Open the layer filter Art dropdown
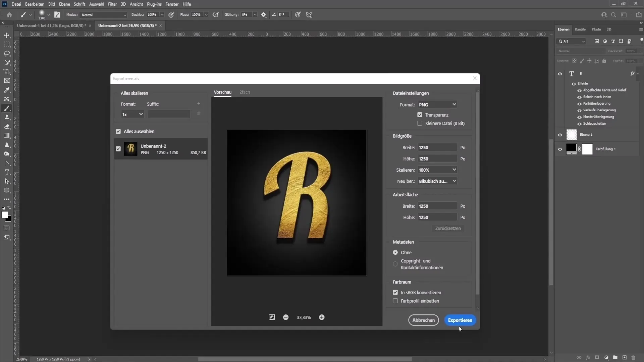Viewport: 644px width, 362px height. pos(572,41)
